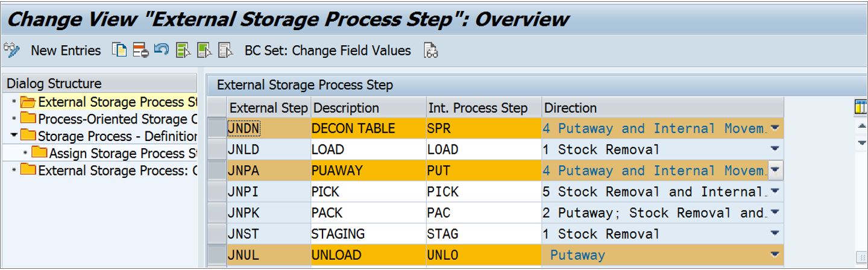The width and height of the screenshot is (868, 270).
Task: Click the Deselect All icon
Action: (x=225, y=50)
